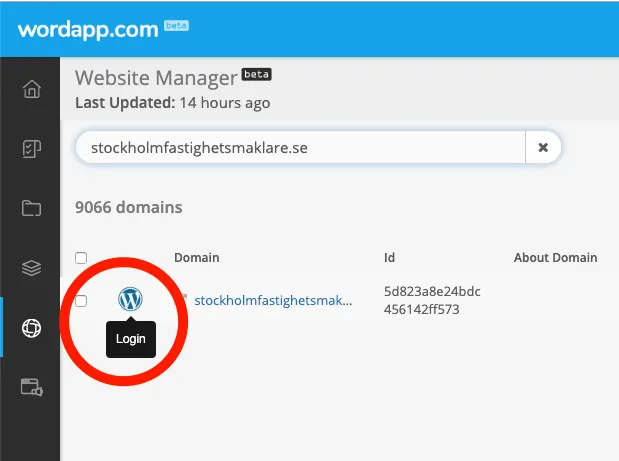Tick the stockholmfastighetsmak... row checkbox
619x461 pixels.
pyautogui.click(x=81, y=301)
